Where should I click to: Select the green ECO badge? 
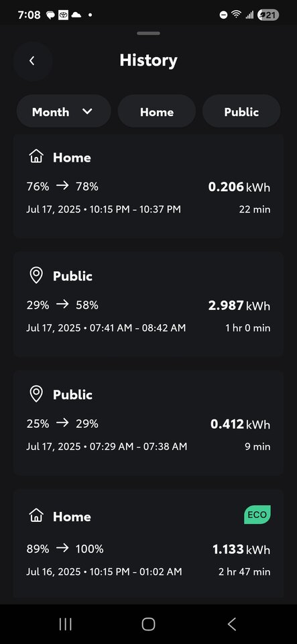[257, 515]
